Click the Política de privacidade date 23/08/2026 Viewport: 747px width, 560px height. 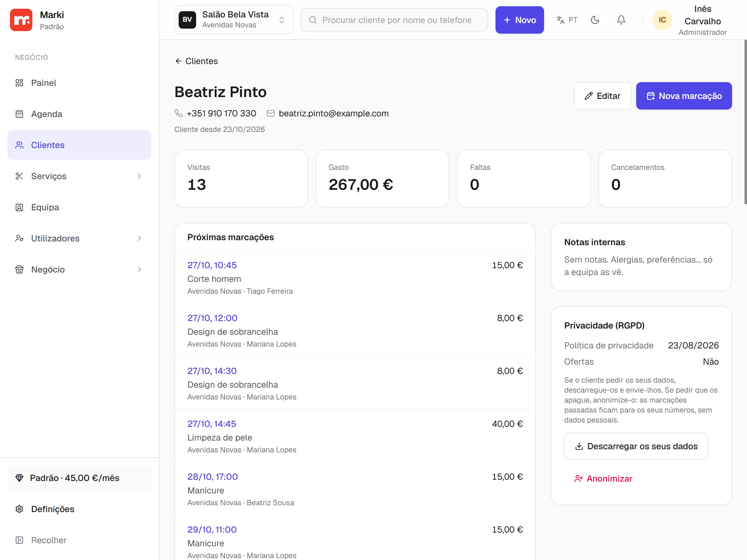[693, 345]
